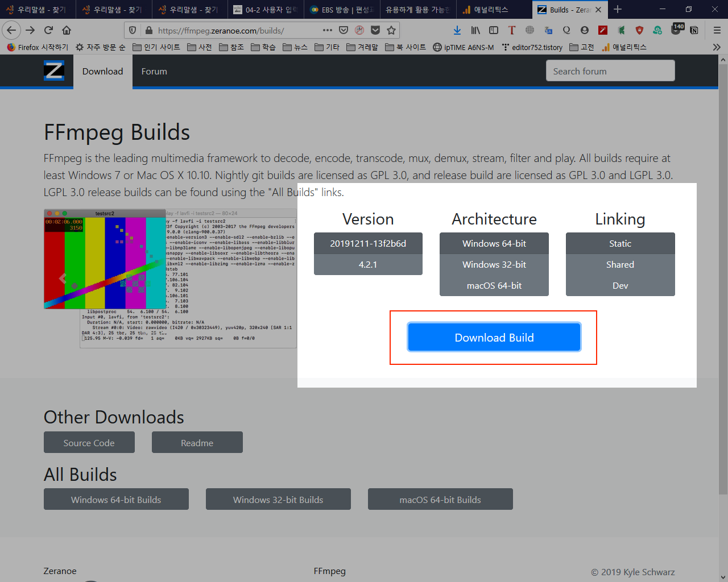Open the Firefox home page
Image resolution: width=728 pixels, height=582 pixels.
pos(67,30)
